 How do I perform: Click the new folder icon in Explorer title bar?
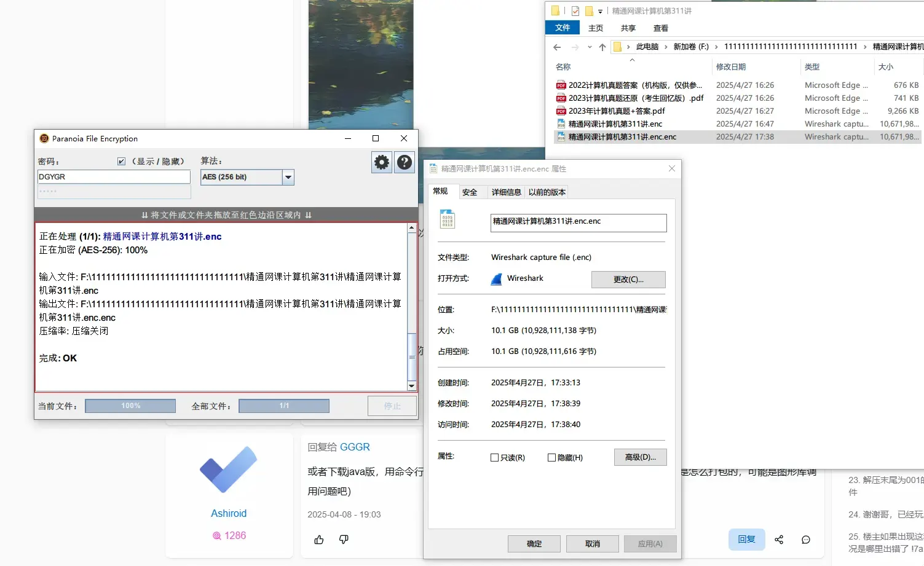[x=589, y=11]
